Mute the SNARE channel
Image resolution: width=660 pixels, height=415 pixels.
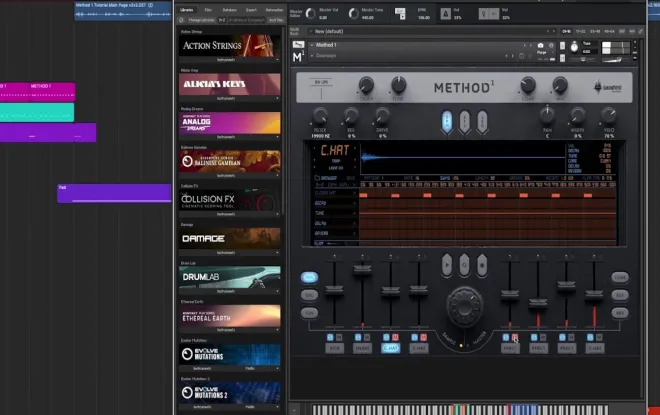tap(367, 337)
